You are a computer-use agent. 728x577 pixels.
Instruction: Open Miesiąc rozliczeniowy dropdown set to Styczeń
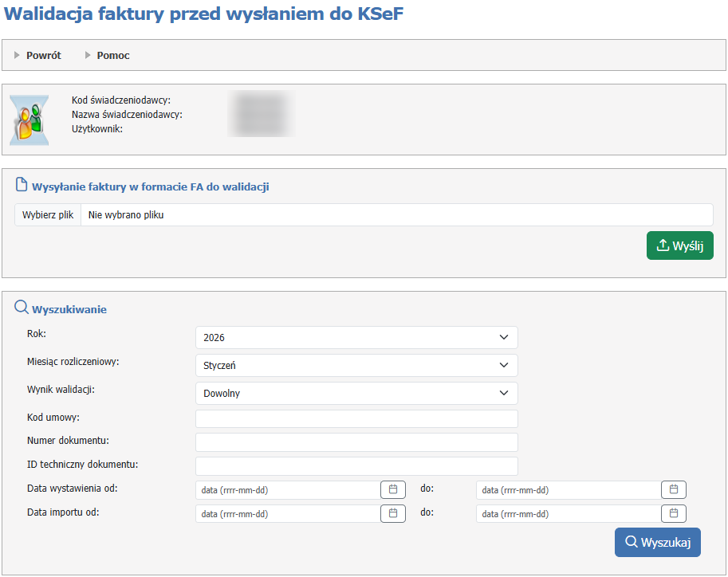[356, 366]
